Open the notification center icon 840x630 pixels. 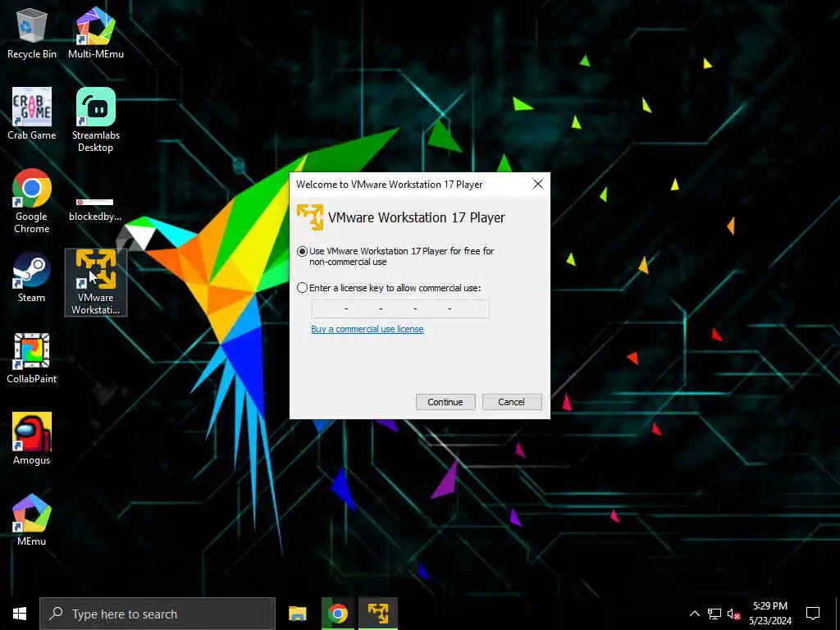pos(813,614)
